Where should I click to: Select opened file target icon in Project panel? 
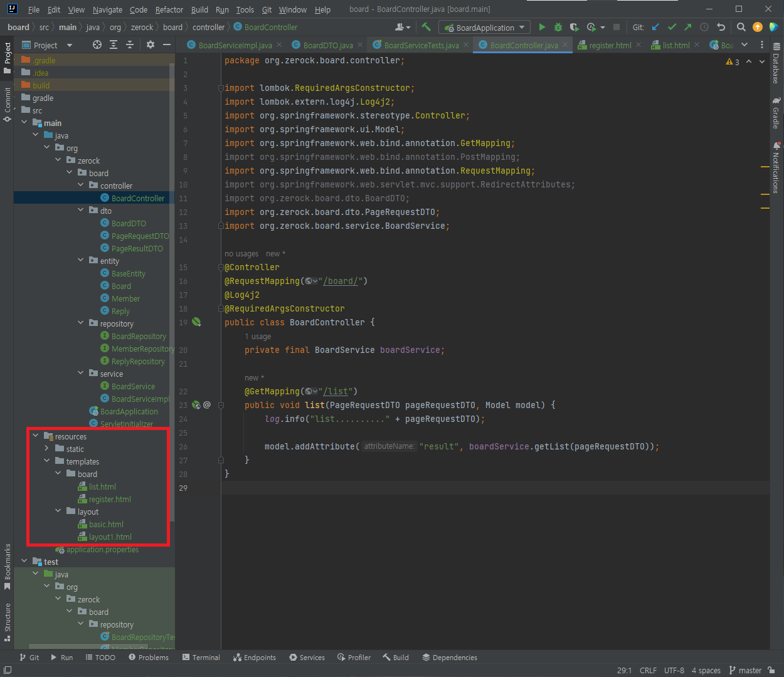(x=97, y=45)
